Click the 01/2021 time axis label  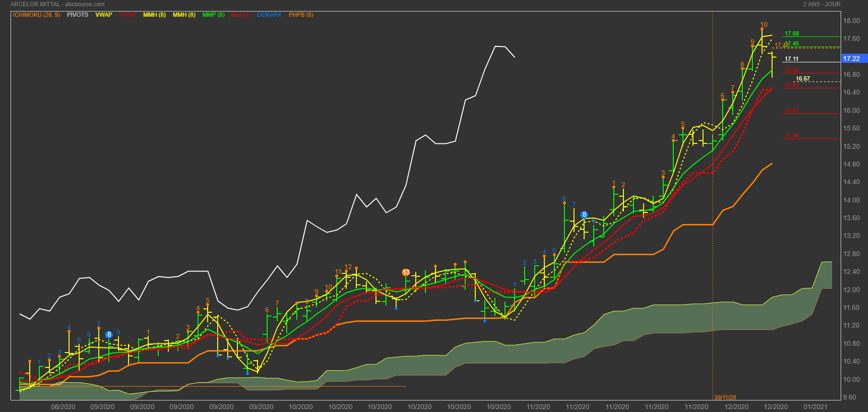click(815, 407)
